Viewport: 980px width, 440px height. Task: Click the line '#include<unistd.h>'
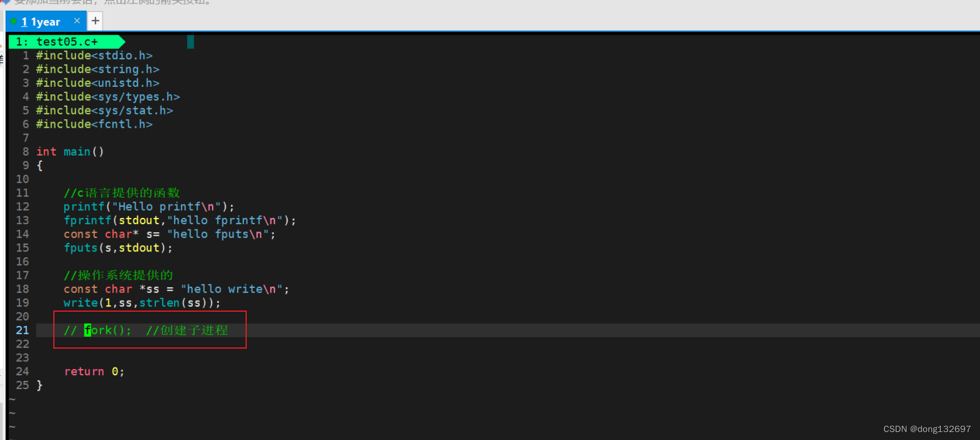pyautogui.click(x=98, y=83)
